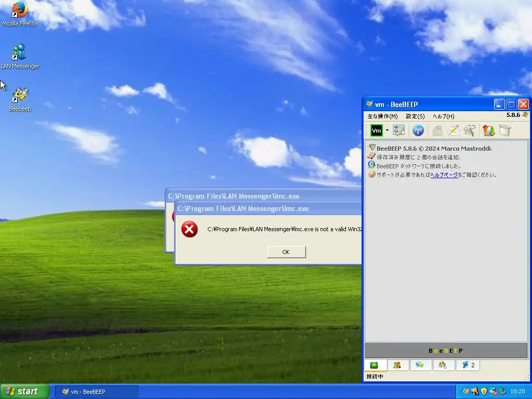Image resolution: width=532 pixels, height=399 pixels.
Task: Click the ネットワークに接続しました message line
Action: 419,166
